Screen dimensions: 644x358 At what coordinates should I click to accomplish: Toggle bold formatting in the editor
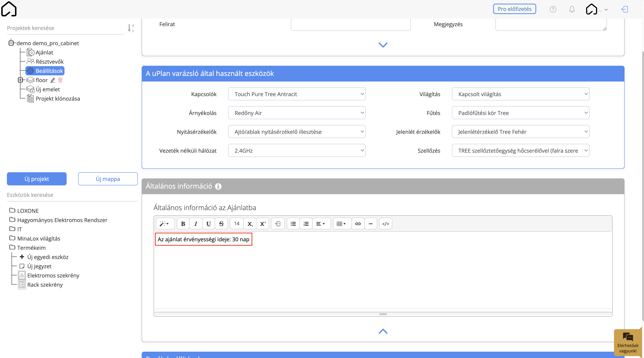pyautogui.click(x=183, y=224)
